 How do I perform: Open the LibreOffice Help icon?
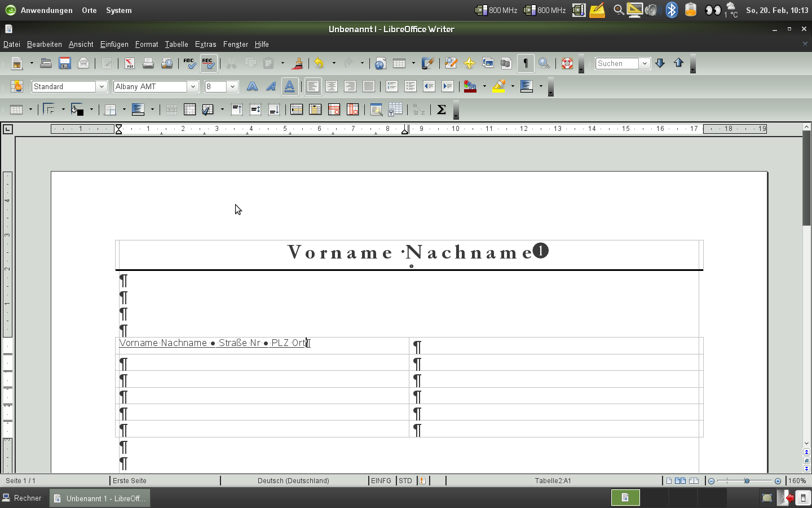tap(568, 63)
